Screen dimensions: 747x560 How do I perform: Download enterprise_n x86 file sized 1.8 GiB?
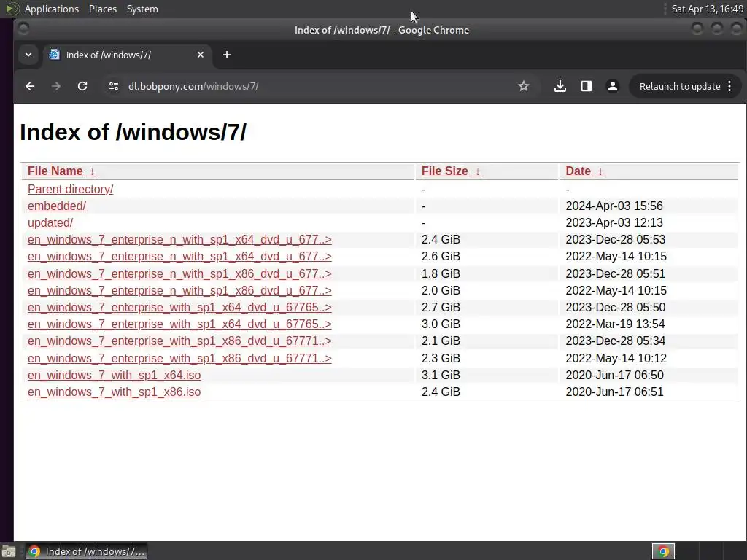[x=179, y=274]
